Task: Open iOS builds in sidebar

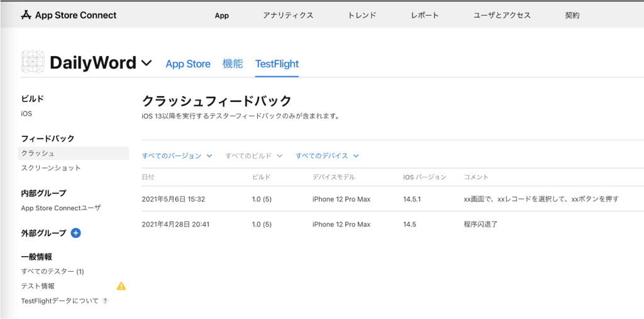Action: point(26,114)
